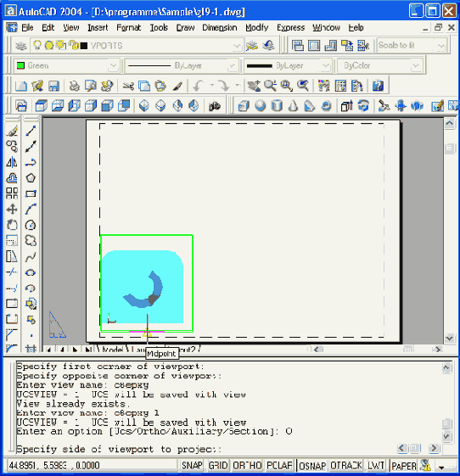
Task: Toggle OTRACK in status bar
Action: click(346, 465)
